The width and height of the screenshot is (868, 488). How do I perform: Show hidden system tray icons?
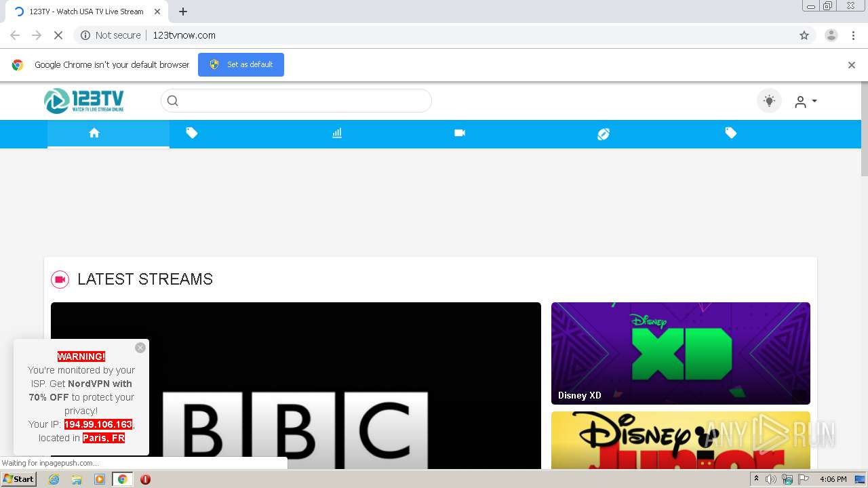(x=756, y=479)
